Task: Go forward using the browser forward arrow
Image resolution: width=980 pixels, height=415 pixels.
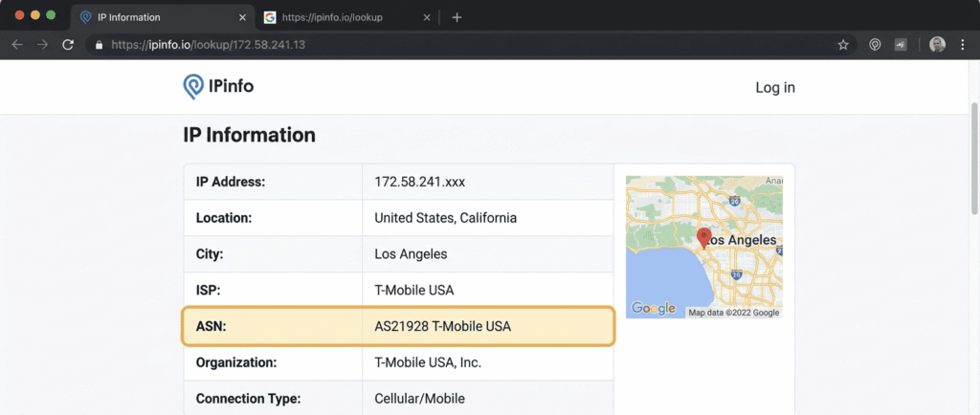Action: coord(42,45)
